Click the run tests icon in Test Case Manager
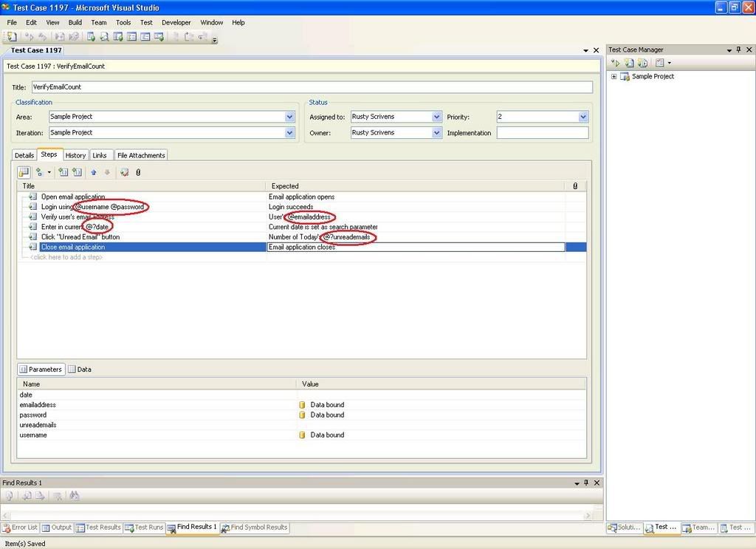 (615, 63)
